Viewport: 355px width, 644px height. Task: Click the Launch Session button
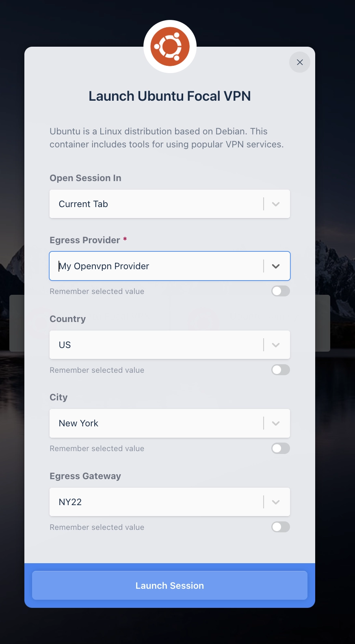tap(170, 586)
